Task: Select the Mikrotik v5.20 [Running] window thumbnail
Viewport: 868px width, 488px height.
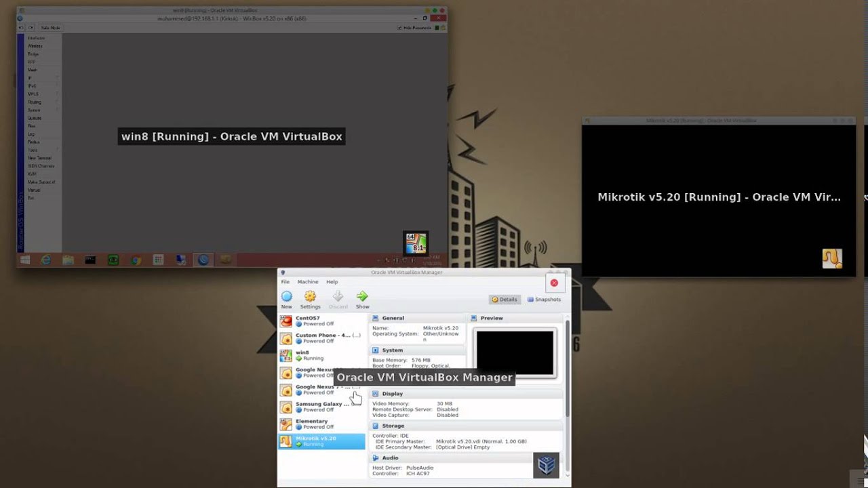Action: coord(719,197)
